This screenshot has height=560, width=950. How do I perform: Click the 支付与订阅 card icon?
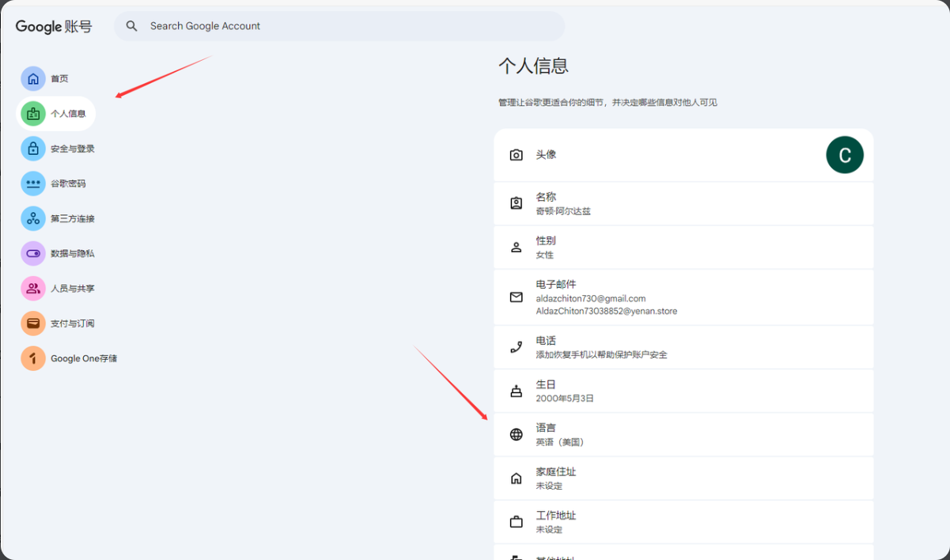coord(33,324)
